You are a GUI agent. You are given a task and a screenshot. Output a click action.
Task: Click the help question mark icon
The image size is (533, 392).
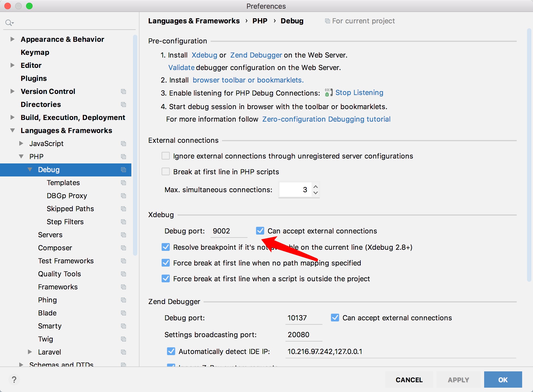pyautogui.click(x=14, y=380)
